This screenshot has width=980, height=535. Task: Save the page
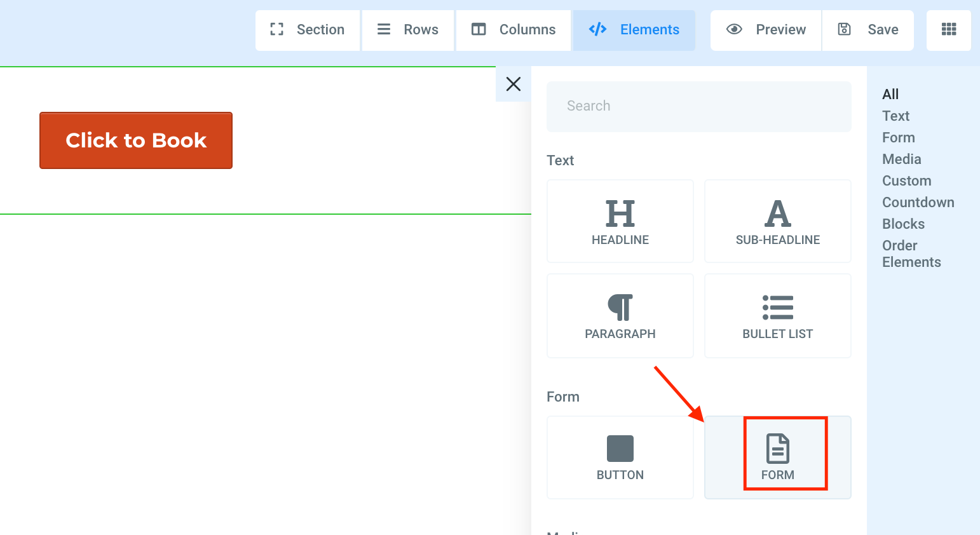point(868,30)
